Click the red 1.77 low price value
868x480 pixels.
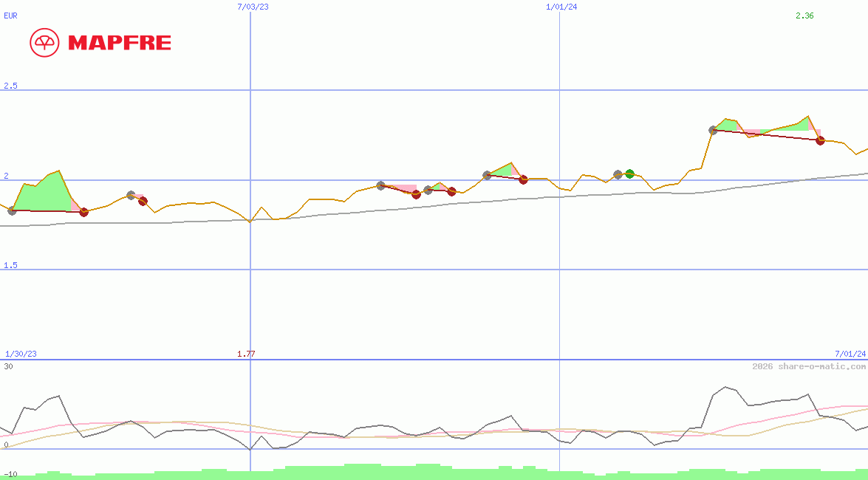pos(246,354)
